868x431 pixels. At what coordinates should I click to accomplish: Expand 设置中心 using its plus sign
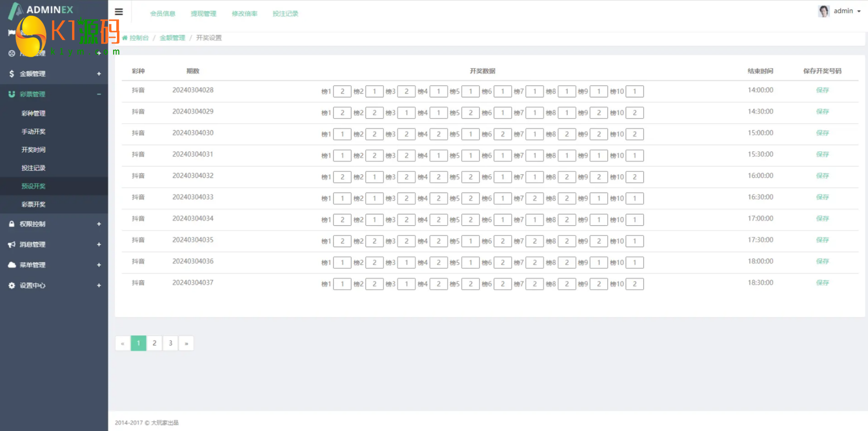pyautogui.click(x=99, y=285)
